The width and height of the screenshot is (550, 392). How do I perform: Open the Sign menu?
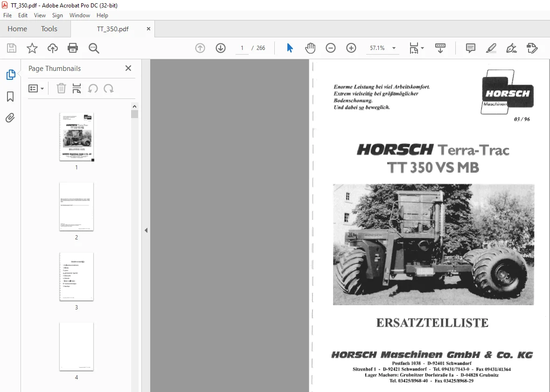click(x=57, y=15)
